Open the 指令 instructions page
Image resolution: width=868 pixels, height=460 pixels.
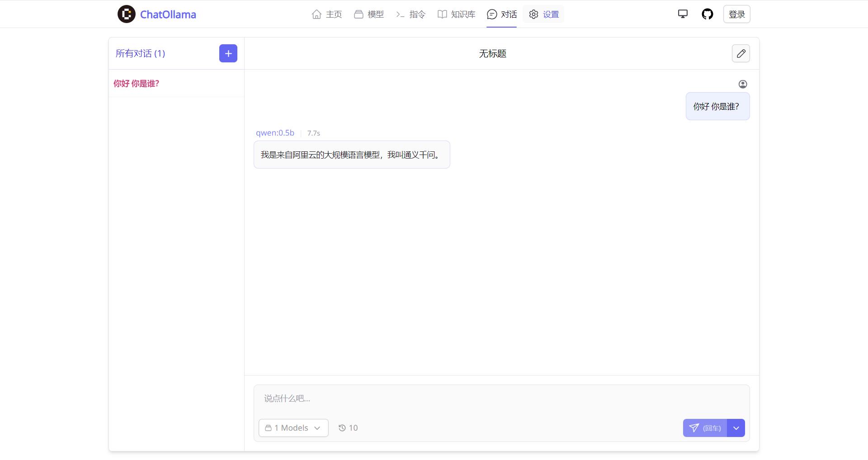click(x=410, y=14)
